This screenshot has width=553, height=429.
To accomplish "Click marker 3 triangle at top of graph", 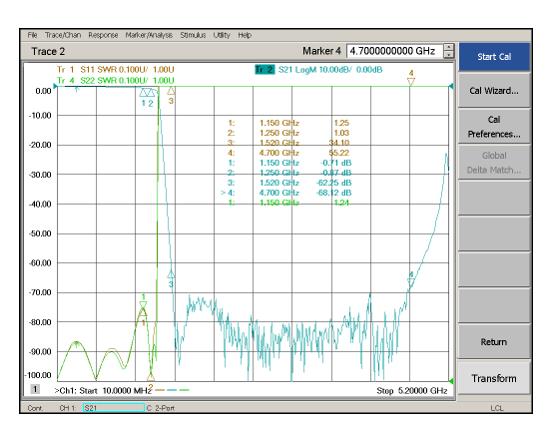I will (x=171, y=91).
